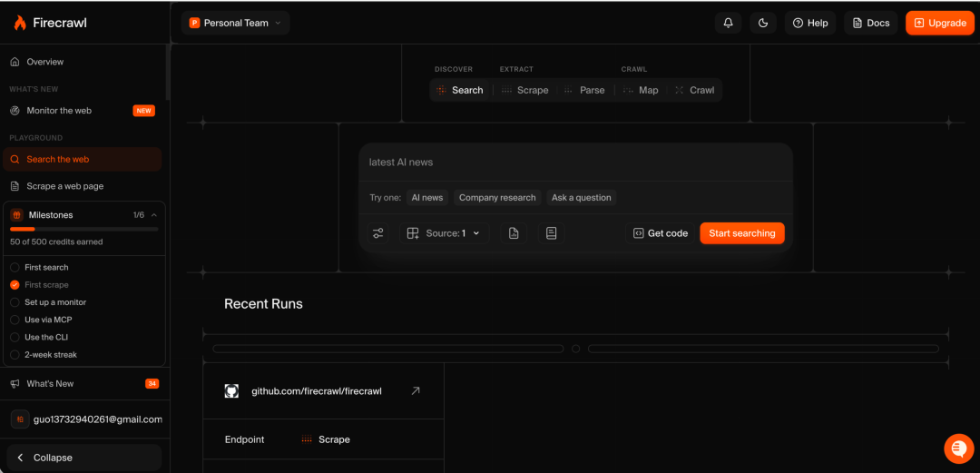
Task: Click the Scrape endpoint value
Action: (x=326, y=439)
